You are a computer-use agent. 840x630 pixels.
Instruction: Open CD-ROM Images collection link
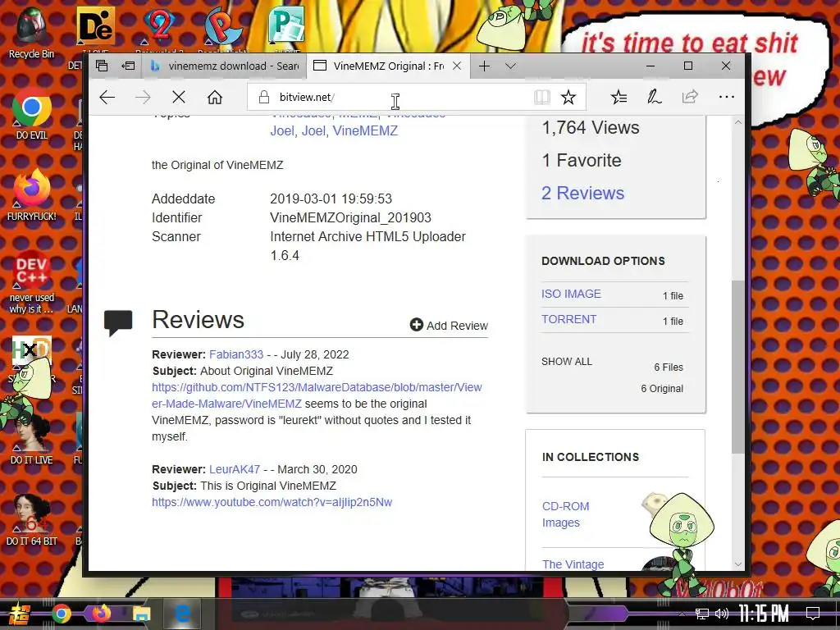(565, 514)
